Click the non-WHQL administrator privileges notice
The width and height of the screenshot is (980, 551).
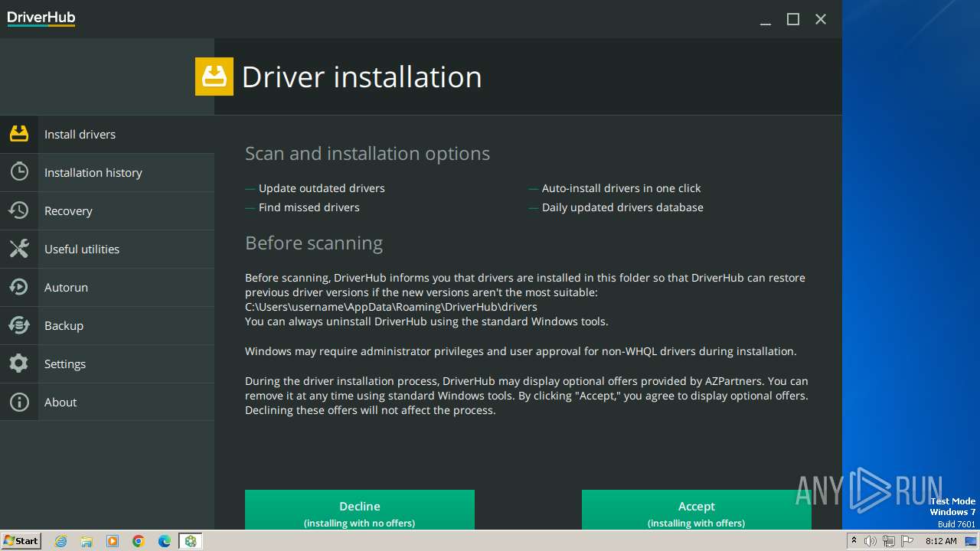point(521,351)
